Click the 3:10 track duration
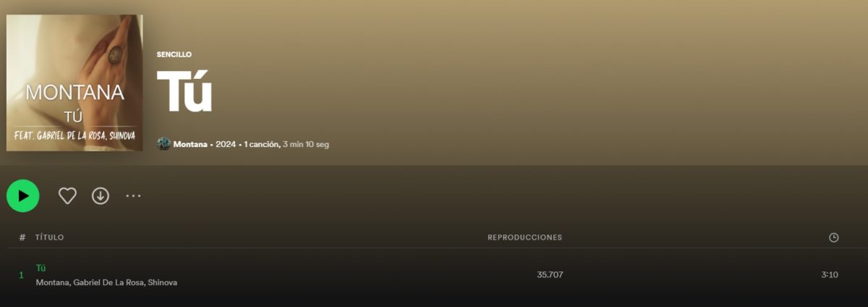 point(830,275)
